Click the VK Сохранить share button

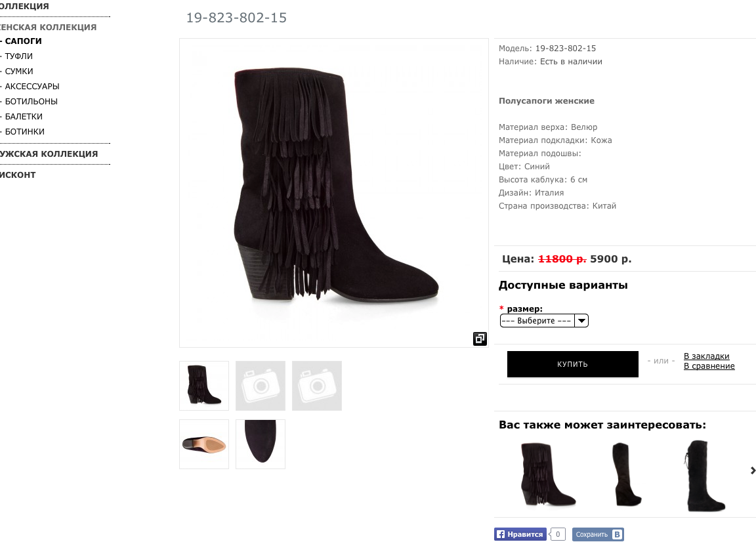click(x=598, y=534)
